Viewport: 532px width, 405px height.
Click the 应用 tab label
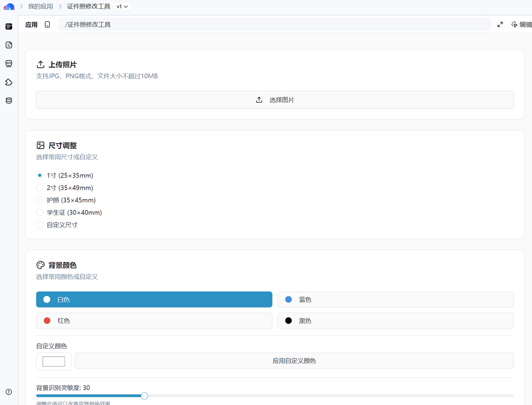coord(31,25)
